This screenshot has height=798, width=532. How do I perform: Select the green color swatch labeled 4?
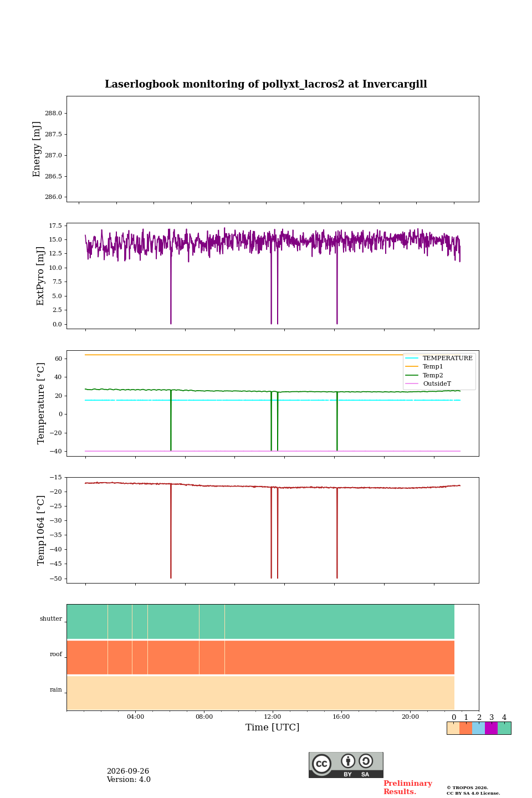click(504, 728)
